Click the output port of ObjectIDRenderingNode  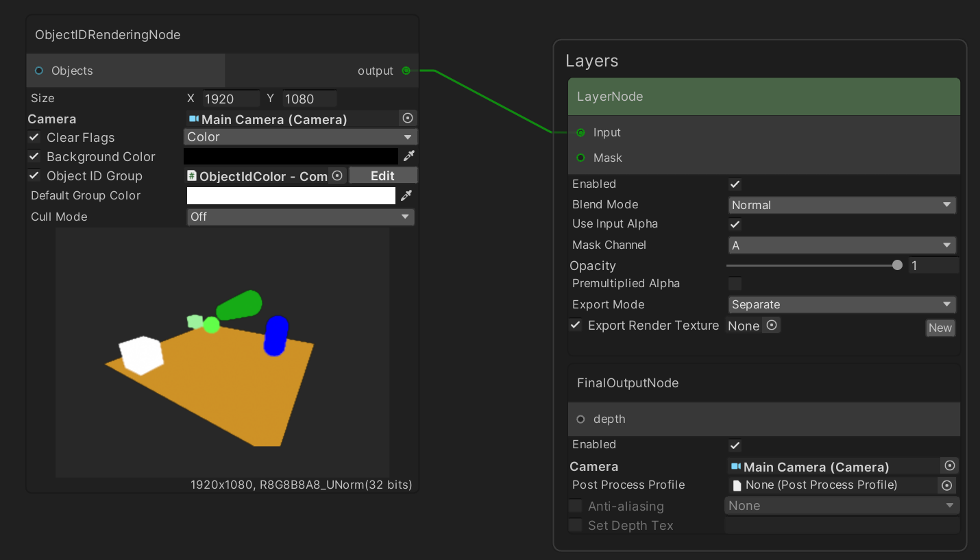pos(406,71)
